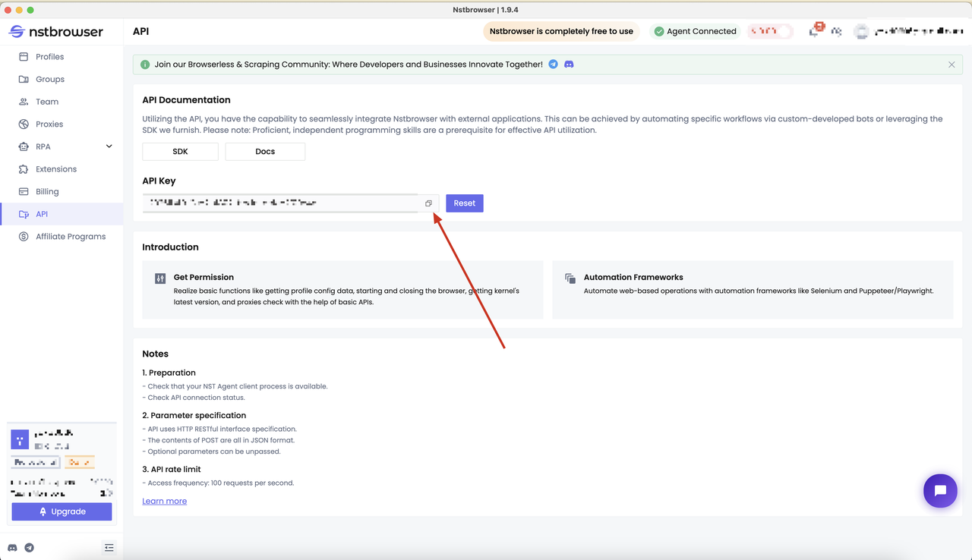The width and height of the screenshot is (972, 560).
Task: Collapse the sidebar with the bottom menu-fold icon
Action: tap(109, 548)
